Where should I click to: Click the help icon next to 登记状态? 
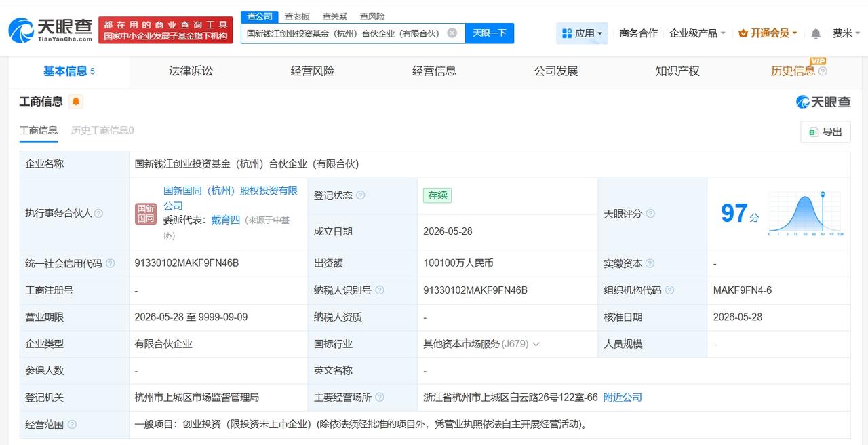(360, 195)
